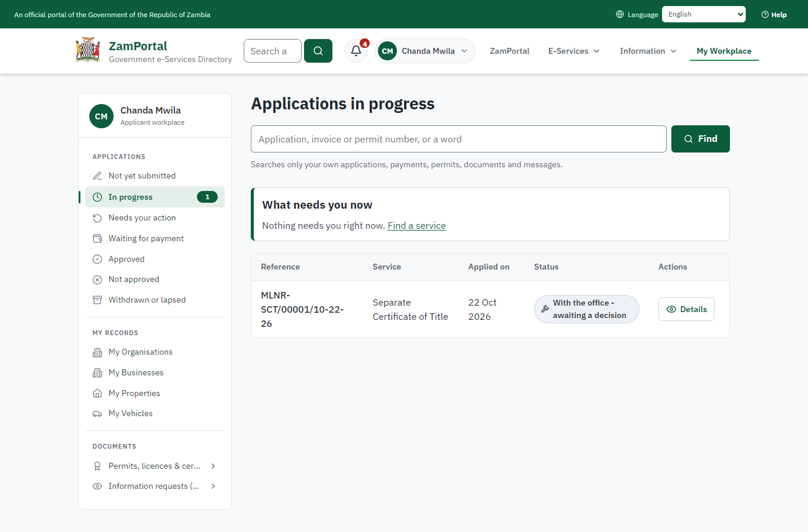Open My Businesses in sidebar

155,372
